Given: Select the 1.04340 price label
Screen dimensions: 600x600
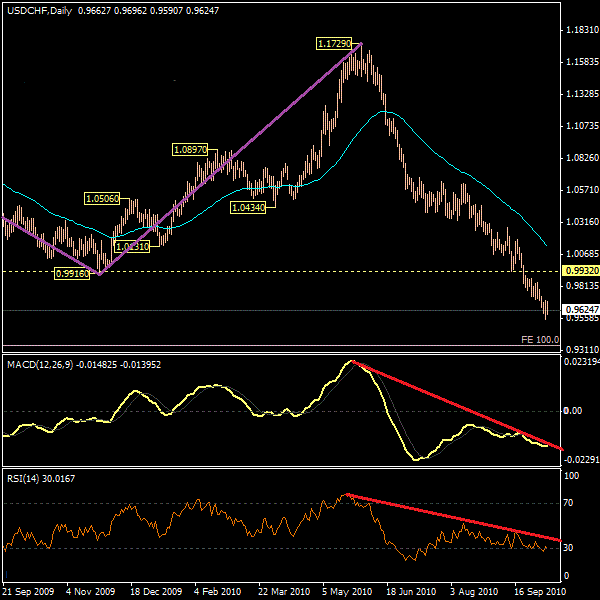Looking at the screenshot, I should pos(247,207).
